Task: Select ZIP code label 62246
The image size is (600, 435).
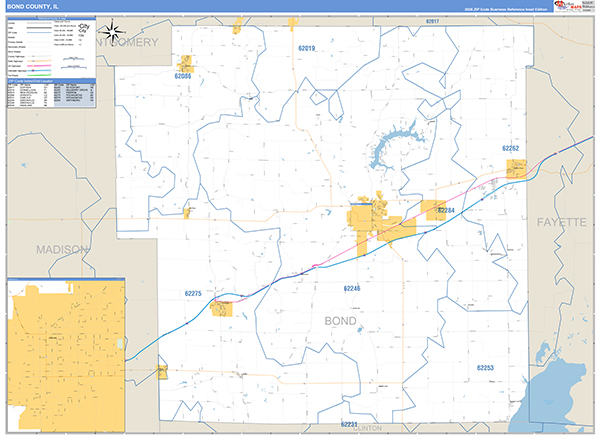Action: (352, 288)
